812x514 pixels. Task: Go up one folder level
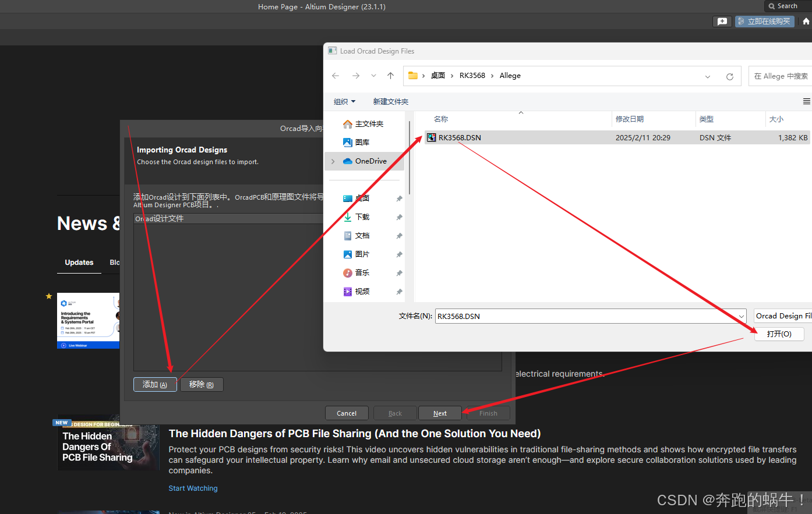(391, 76)
